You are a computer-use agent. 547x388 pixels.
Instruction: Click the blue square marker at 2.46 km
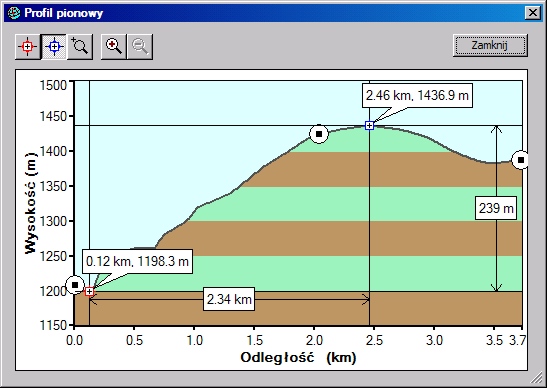coord(369,126)
